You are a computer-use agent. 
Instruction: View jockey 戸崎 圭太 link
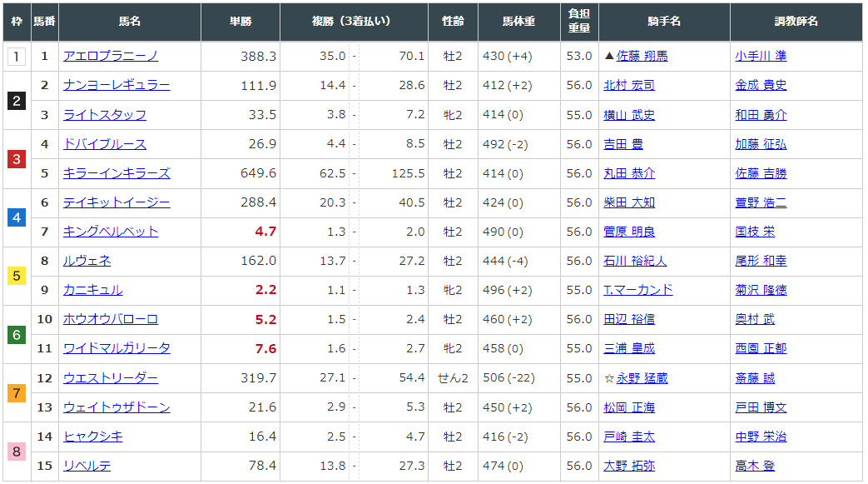(x=629, y=437)
